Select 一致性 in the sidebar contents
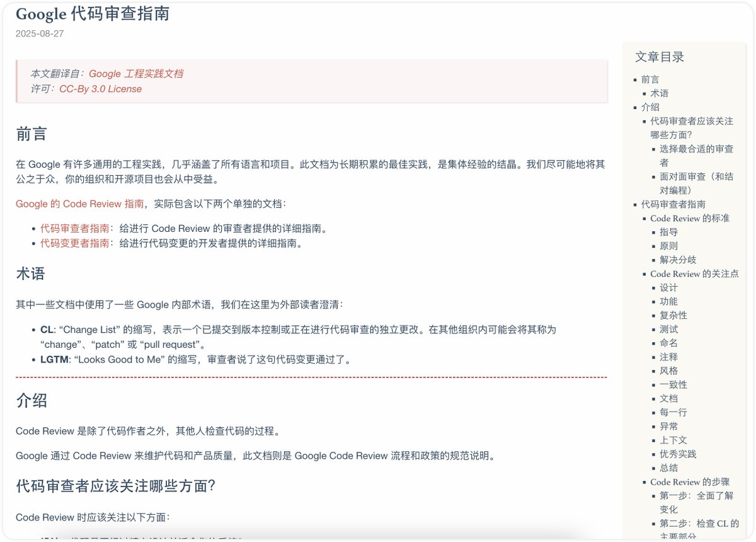The image size is (756, 542). 673,384
